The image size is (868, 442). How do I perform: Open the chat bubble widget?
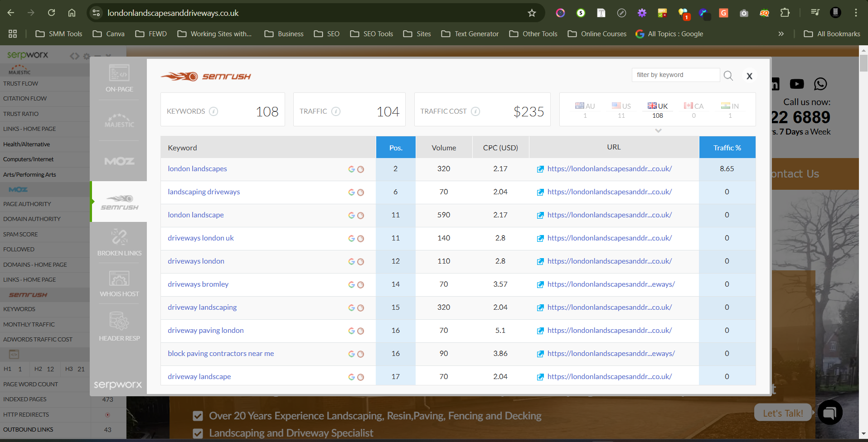tap(830, 412)
